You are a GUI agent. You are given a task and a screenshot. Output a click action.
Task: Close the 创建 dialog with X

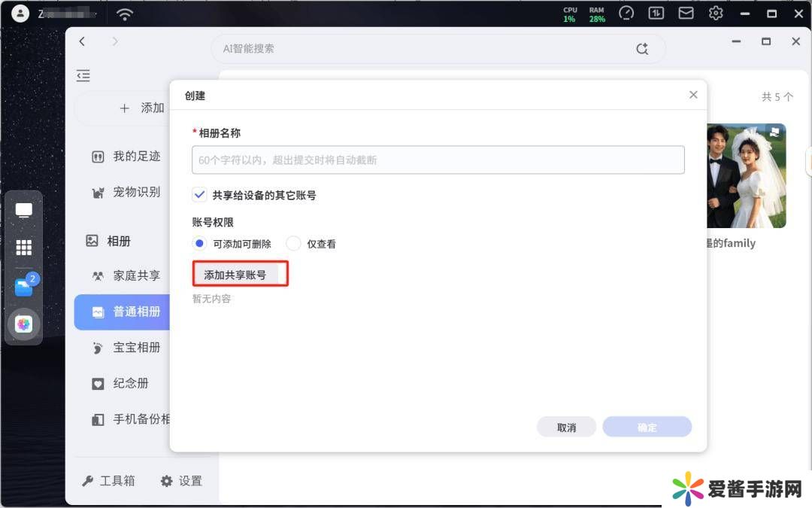click(693, 95)
